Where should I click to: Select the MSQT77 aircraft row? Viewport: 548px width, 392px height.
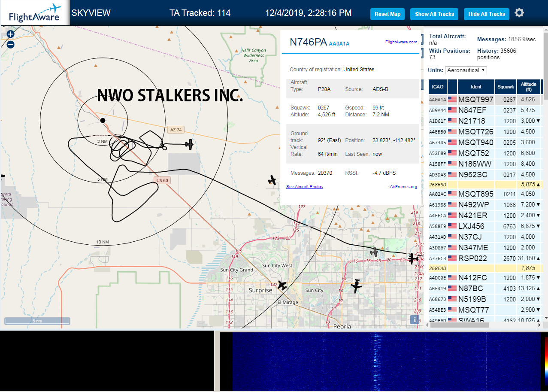pyautogui.click(x=485, y=310)
